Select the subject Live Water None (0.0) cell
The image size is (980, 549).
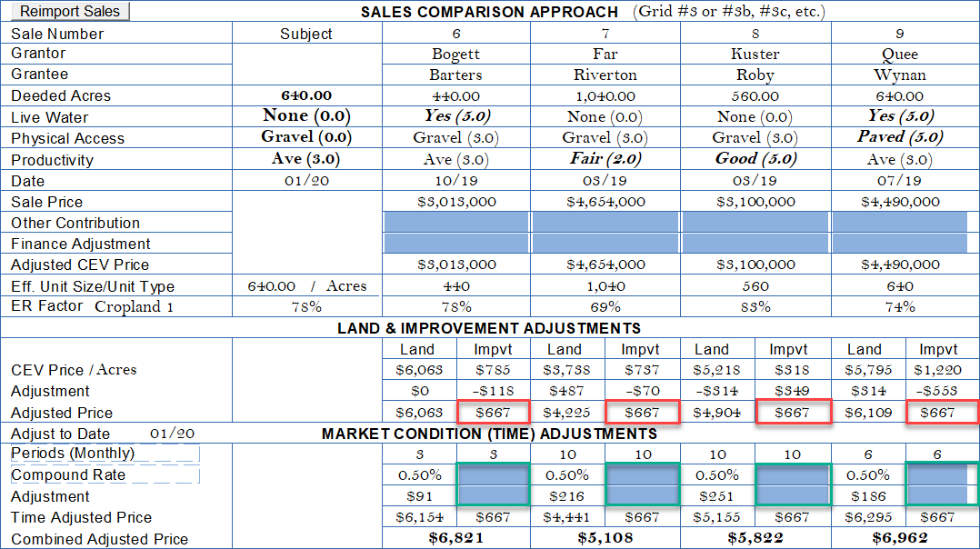point(306,116)
